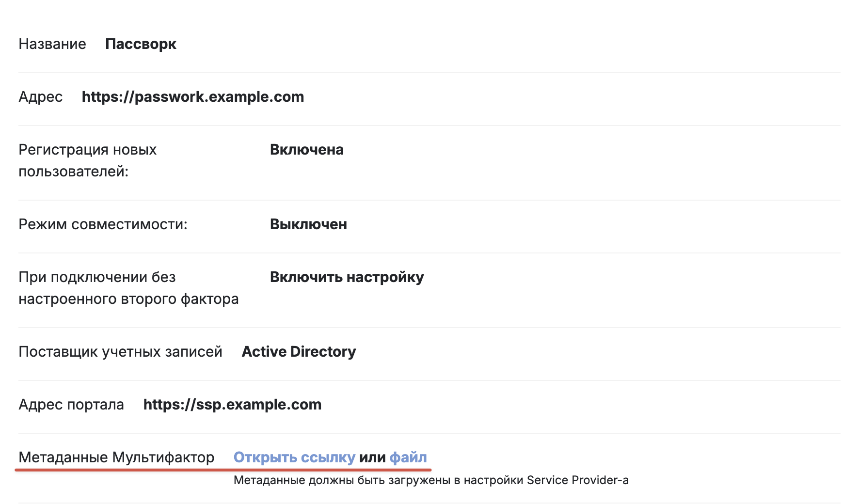858x504 pixels.
Task: Select the https://passwork.example.com address text
Action: (193, 97)
